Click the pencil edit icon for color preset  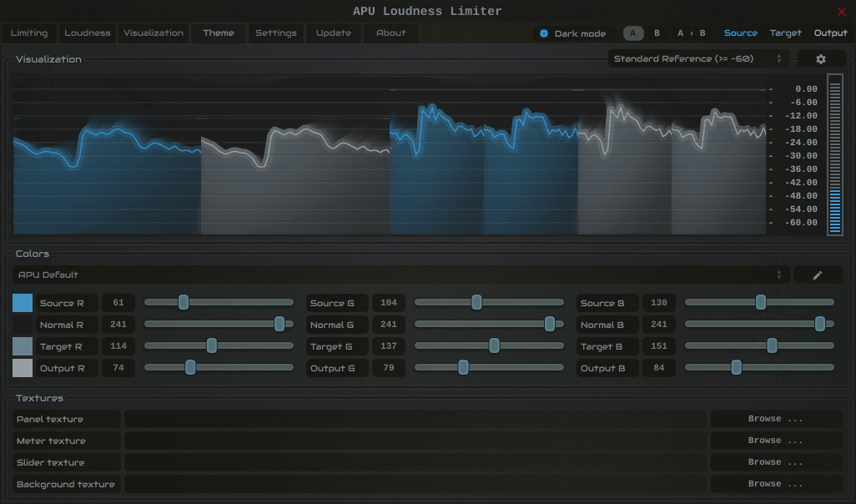(818, 275)
